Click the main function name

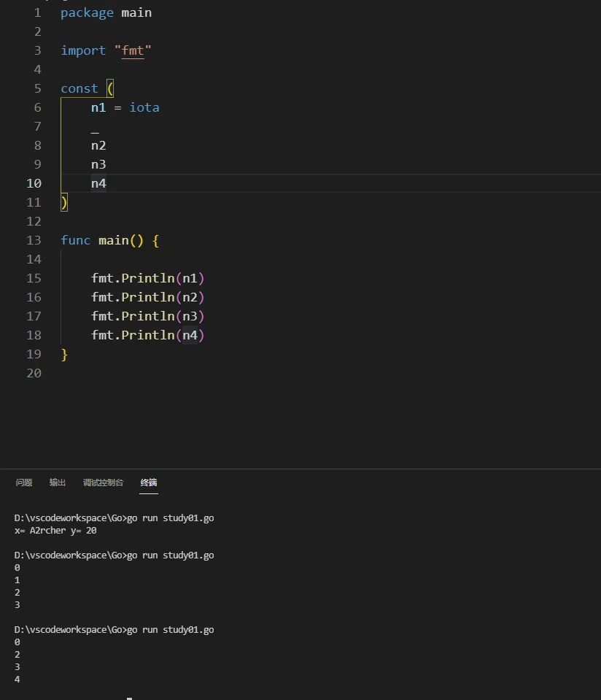coord(114,240)
